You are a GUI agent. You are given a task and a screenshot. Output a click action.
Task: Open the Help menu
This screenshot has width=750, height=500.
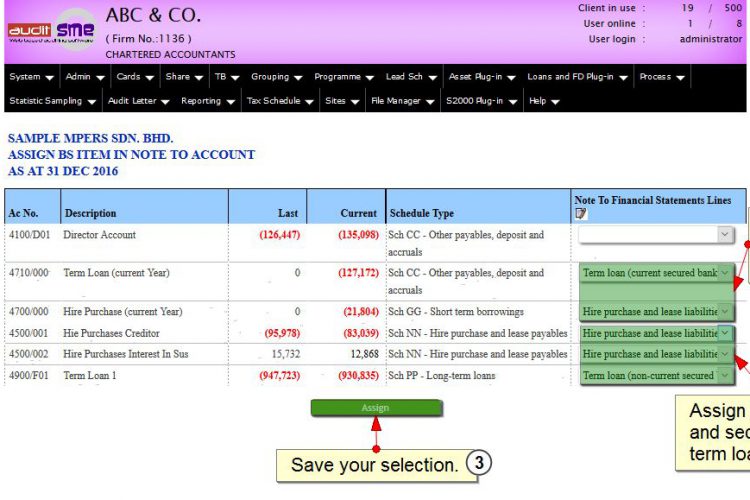tap(544, 101)
